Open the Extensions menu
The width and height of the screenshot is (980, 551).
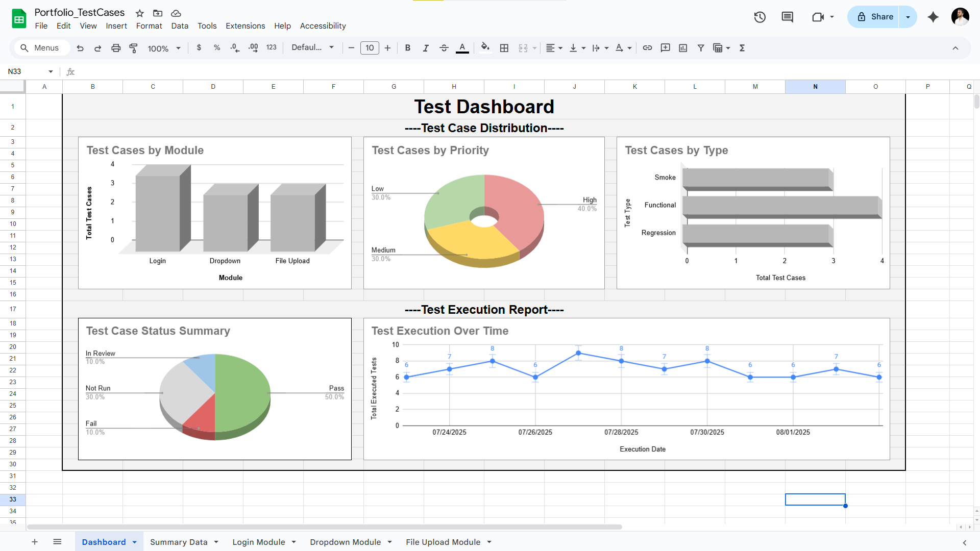pos(245,26)
